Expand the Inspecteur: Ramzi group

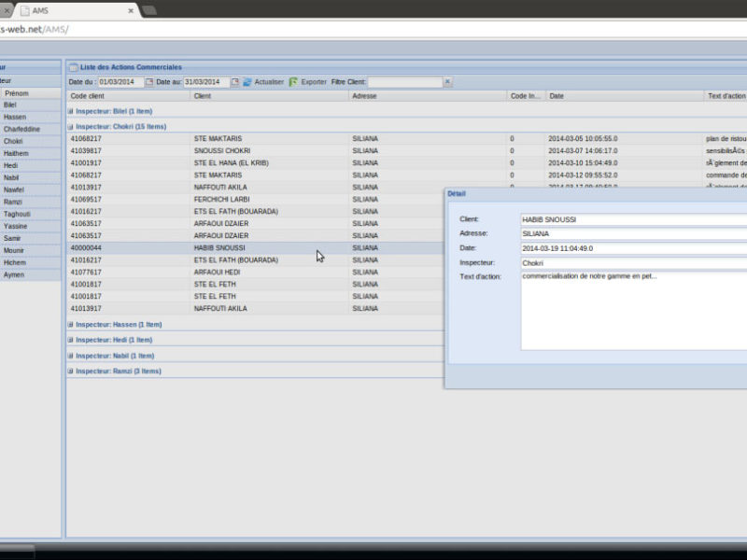(70, 371)
